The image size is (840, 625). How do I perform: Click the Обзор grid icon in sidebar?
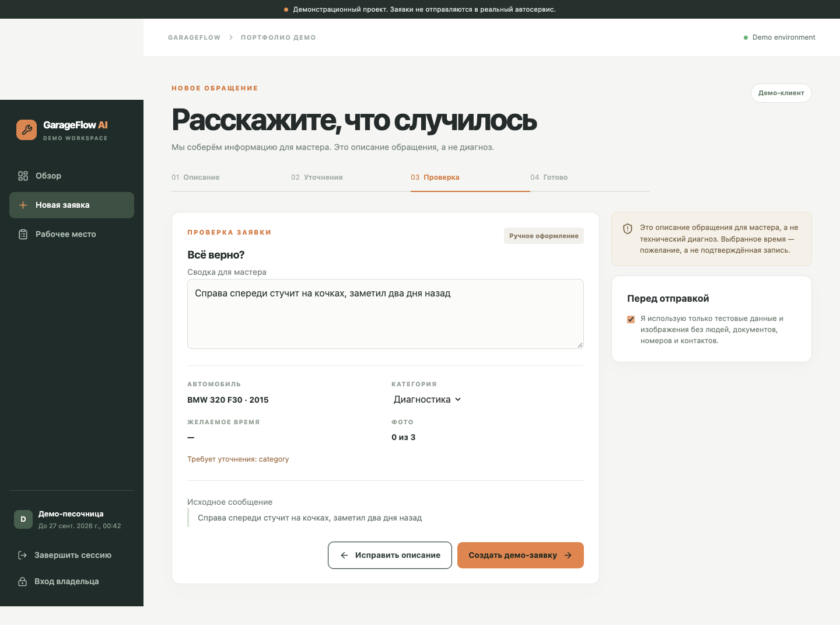(x=23, y=176)
